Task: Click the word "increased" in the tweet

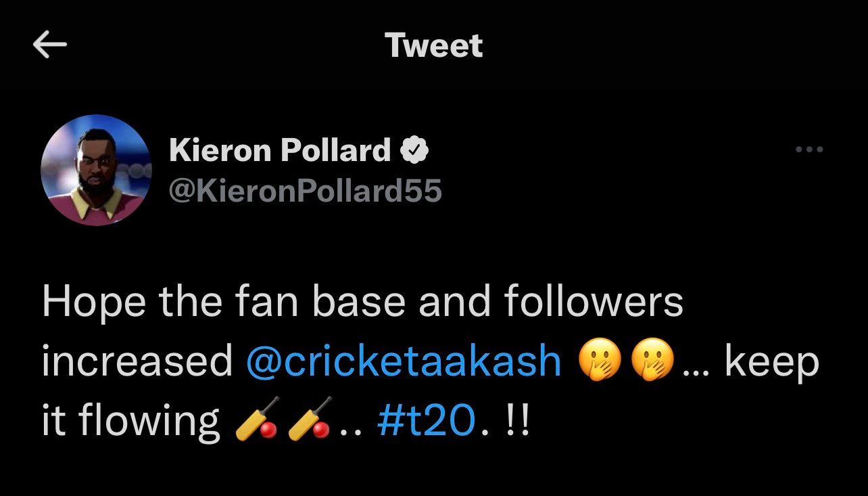Action: coord(137,361)
